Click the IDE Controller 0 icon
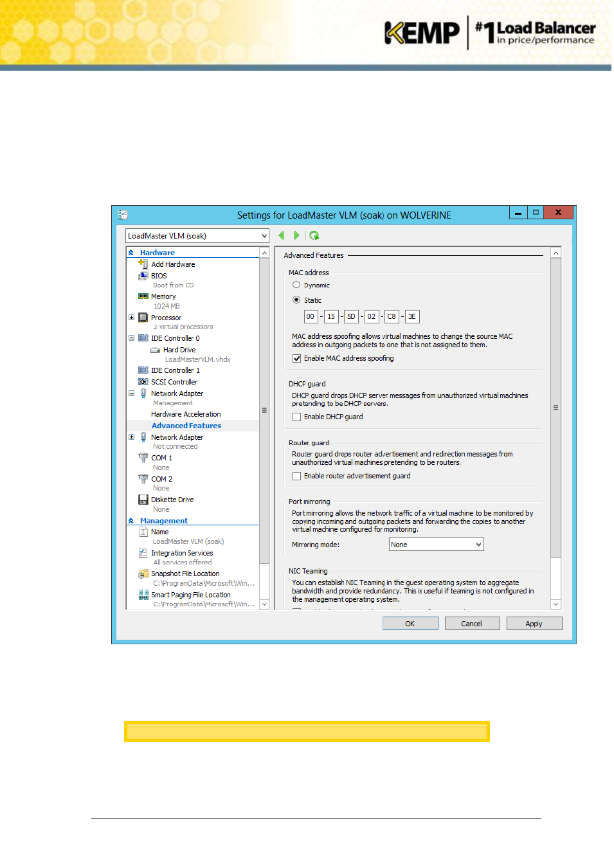614x868 pixels. [x=143, y=338]
